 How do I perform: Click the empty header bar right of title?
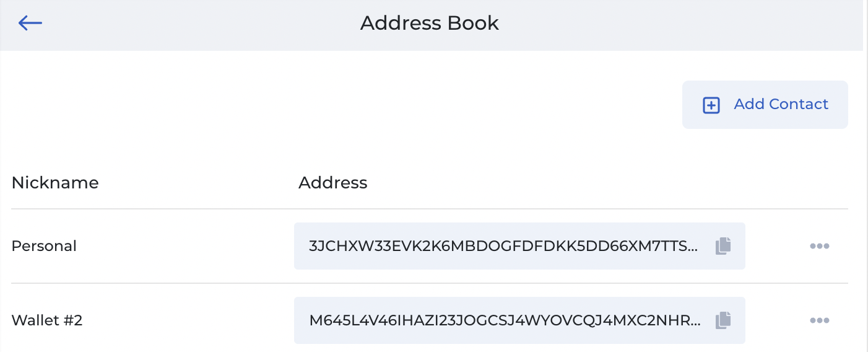click(x=681, y=25)
